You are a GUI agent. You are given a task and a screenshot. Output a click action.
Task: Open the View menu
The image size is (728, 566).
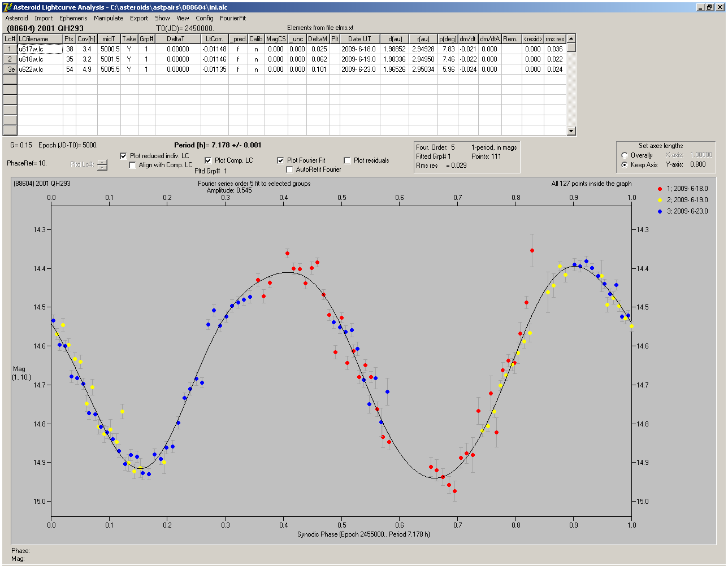[x=183, y=18]
